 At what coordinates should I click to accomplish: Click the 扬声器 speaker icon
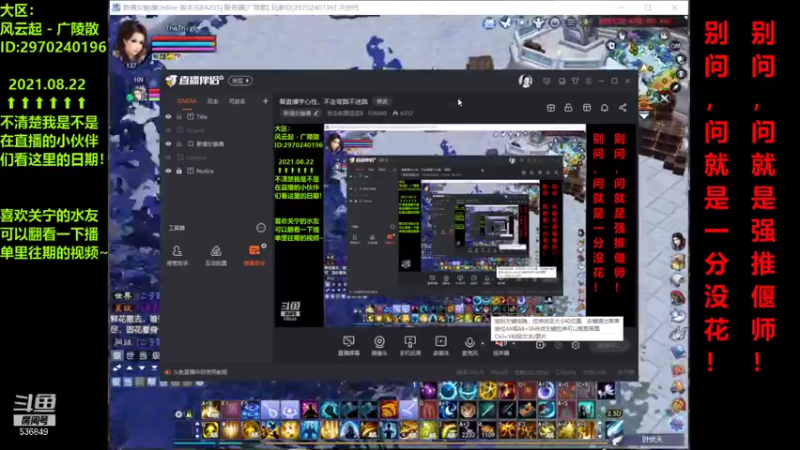pyautogui.click(x=501, y=345)
